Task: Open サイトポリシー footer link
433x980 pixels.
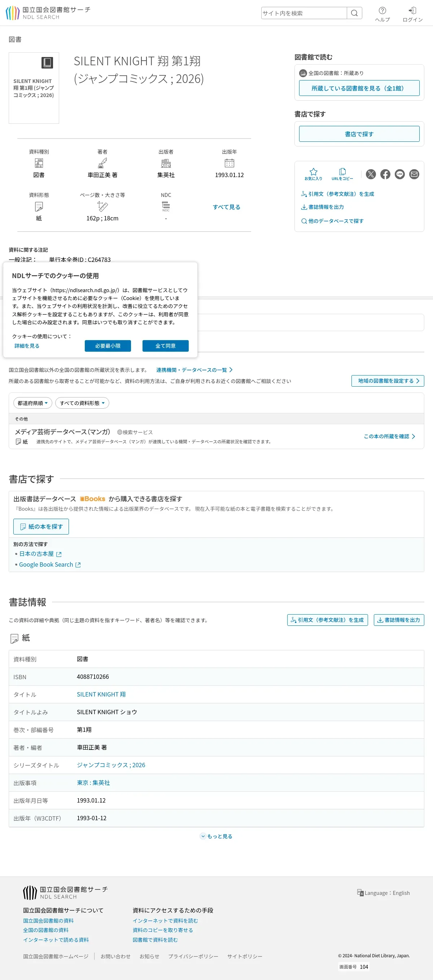Action: point(245,957)
